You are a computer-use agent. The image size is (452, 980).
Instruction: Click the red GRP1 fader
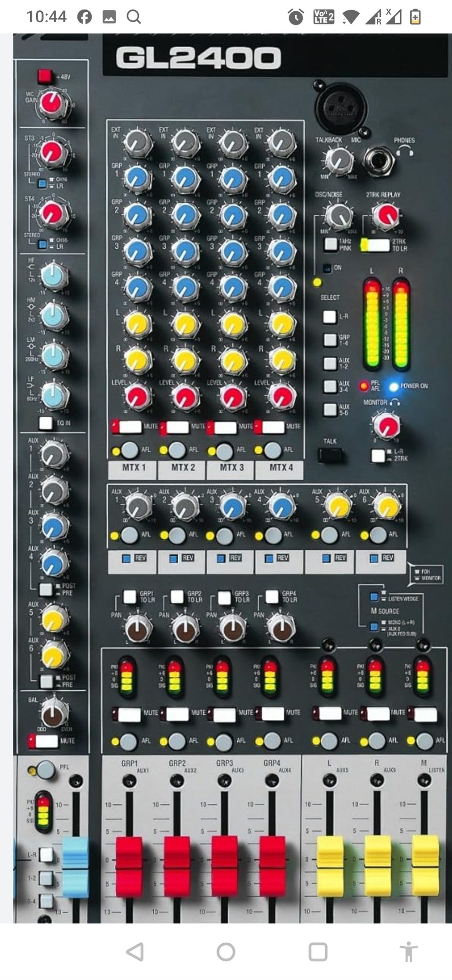pos(129,866)
